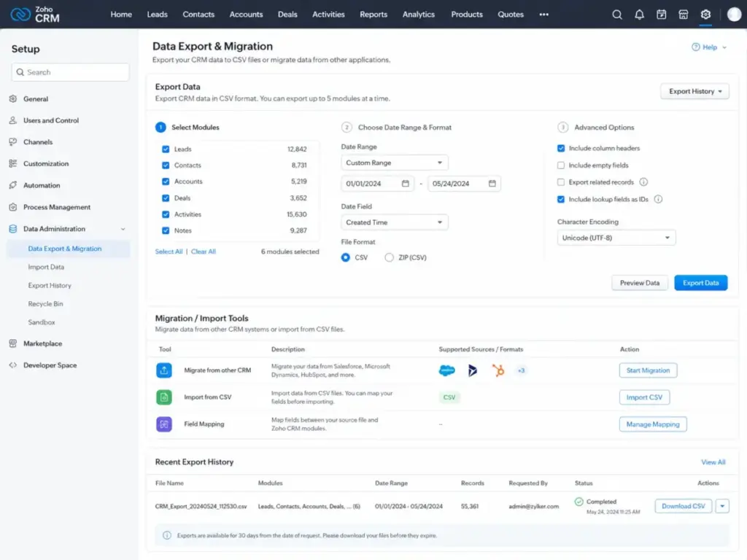Click the Manage Mapping button
This screenshot has width=747, height=560.
[x=653, y=424]
